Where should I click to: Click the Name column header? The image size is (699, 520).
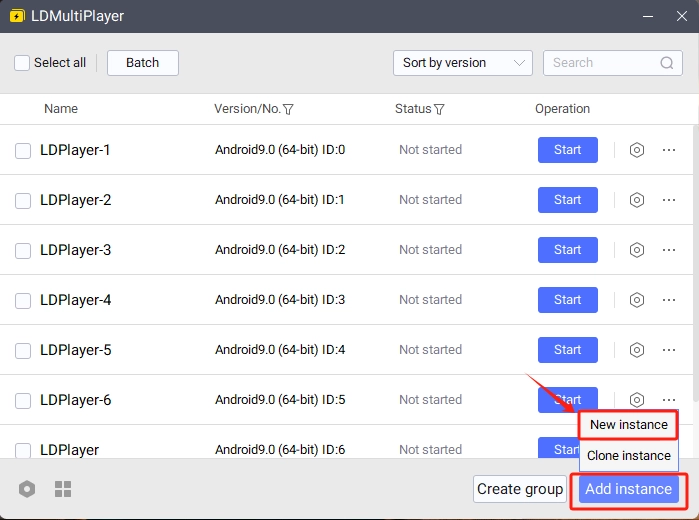tap(61, 109)
